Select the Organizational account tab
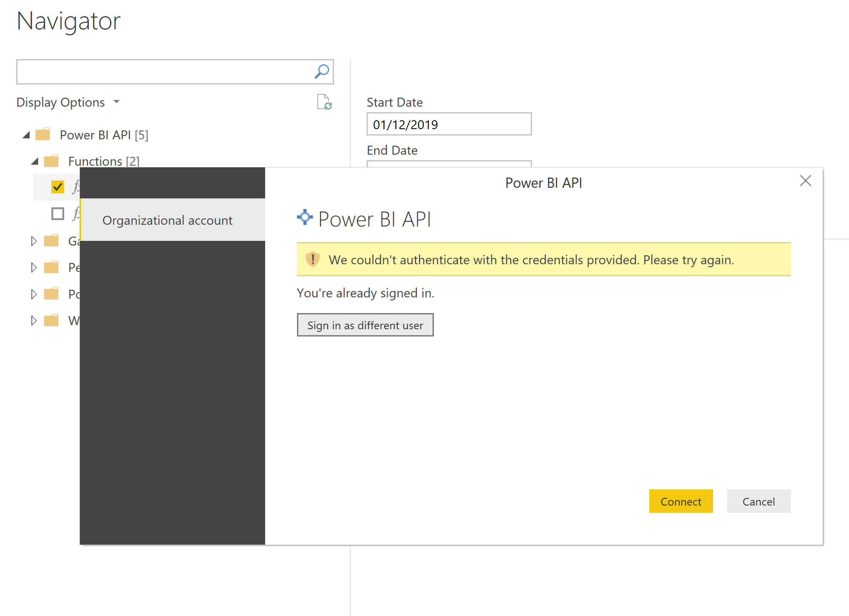 pyautogui.click(x=167, y=220)
